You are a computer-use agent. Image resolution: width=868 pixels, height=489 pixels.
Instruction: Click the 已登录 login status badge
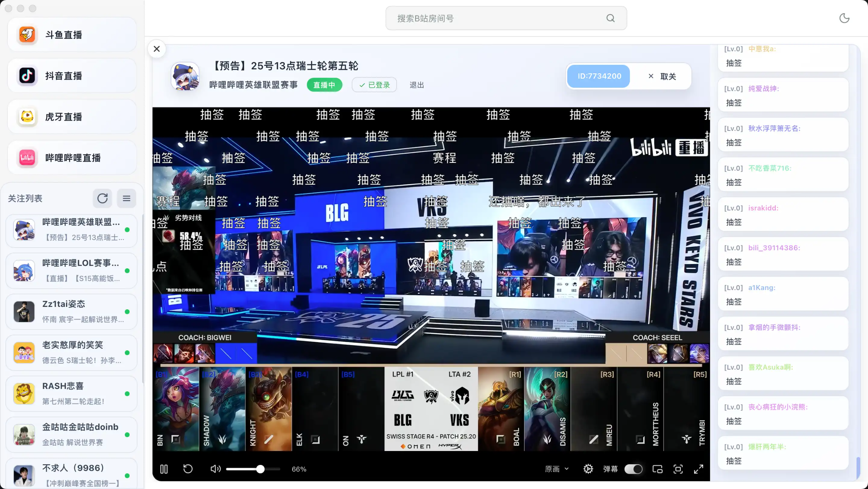(374, 85)
